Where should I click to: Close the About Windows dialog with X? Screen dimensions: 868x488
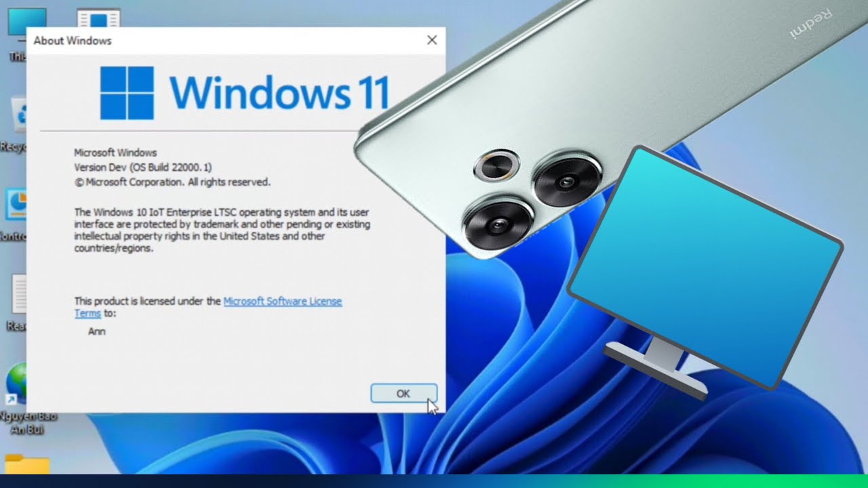pos(432,40)
